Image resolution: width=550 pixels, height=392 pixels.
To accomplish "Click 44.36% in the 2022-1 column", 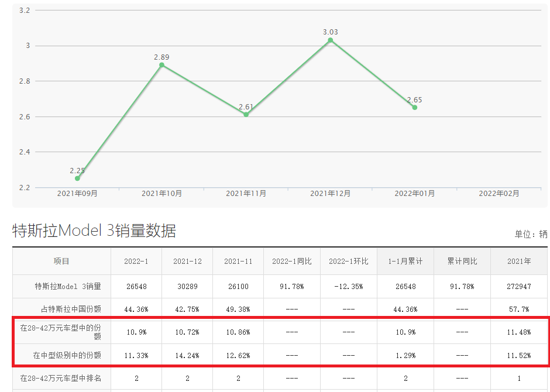I will tap(136, 310).
